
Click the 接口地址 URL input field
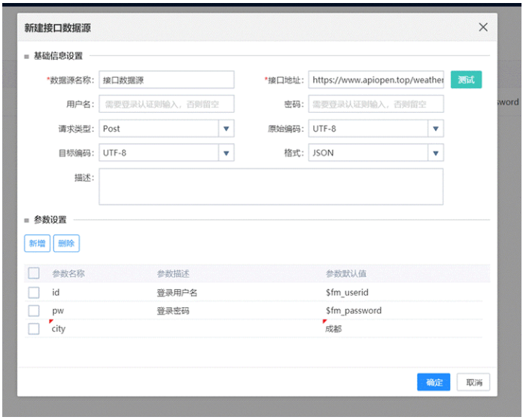point(376,80)
